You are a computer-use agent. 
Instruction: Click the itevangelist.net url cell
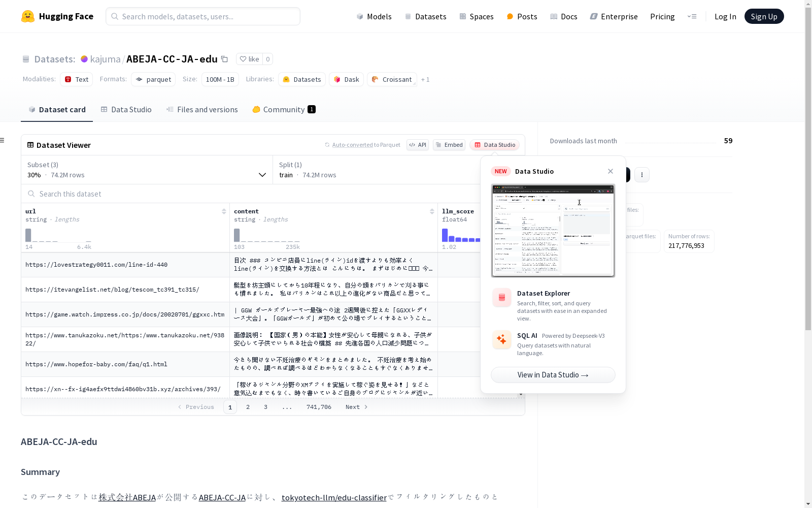(x=125, y=290)
